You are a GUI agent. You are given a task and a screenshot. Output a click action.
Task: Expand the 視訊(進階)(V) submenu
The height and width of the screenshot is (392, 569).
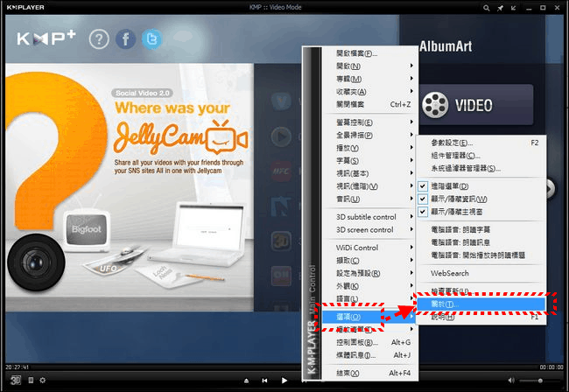pos(370,186)
